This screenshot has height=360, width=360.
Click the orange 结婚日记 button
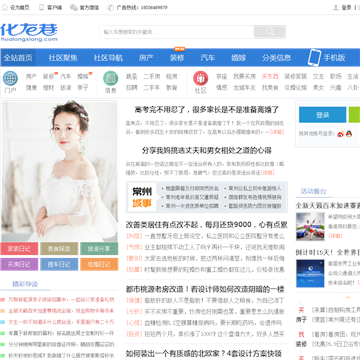(99, 264)
